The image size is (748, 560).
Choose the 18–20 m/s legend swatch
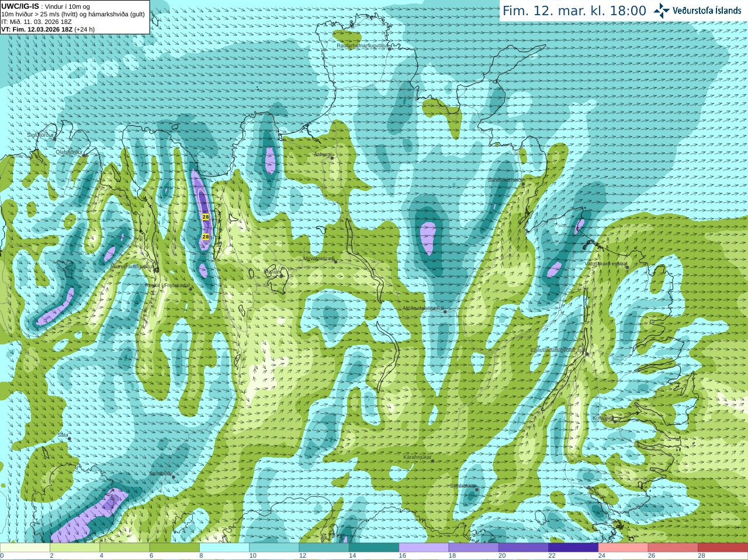[473, 548]
